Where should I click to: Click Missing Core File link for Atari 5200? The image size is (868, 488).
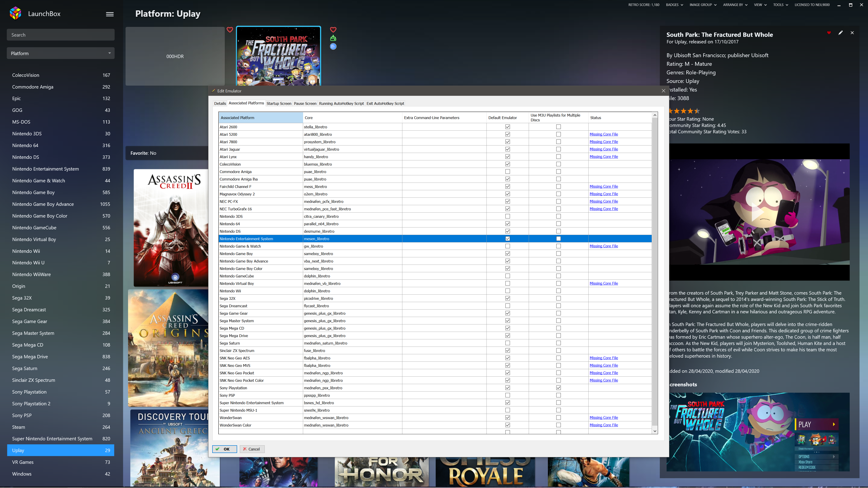(604, 134)
